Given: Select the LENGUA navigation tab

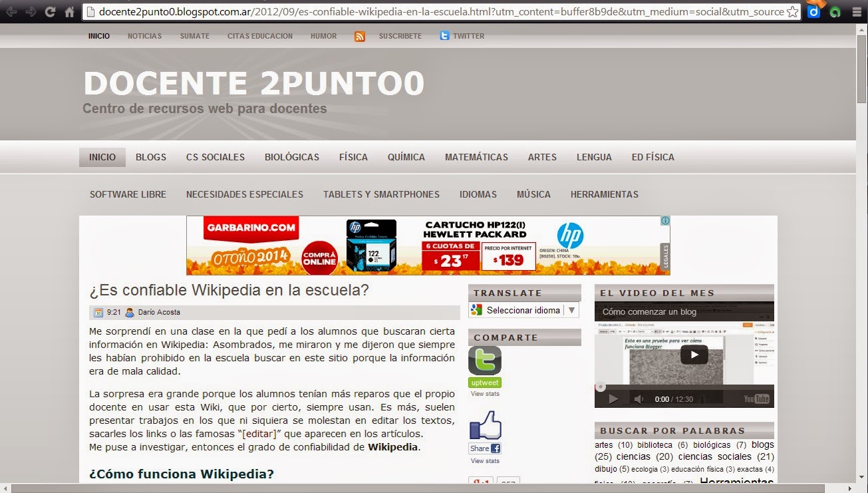Looking at the screenshot, I should pos(594,157).
